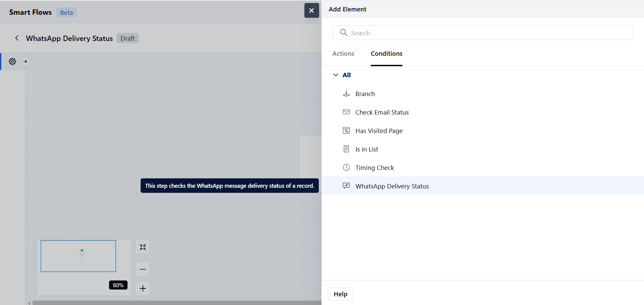Click the Draft status badge

pyautogui.click(x=128, y=38)
